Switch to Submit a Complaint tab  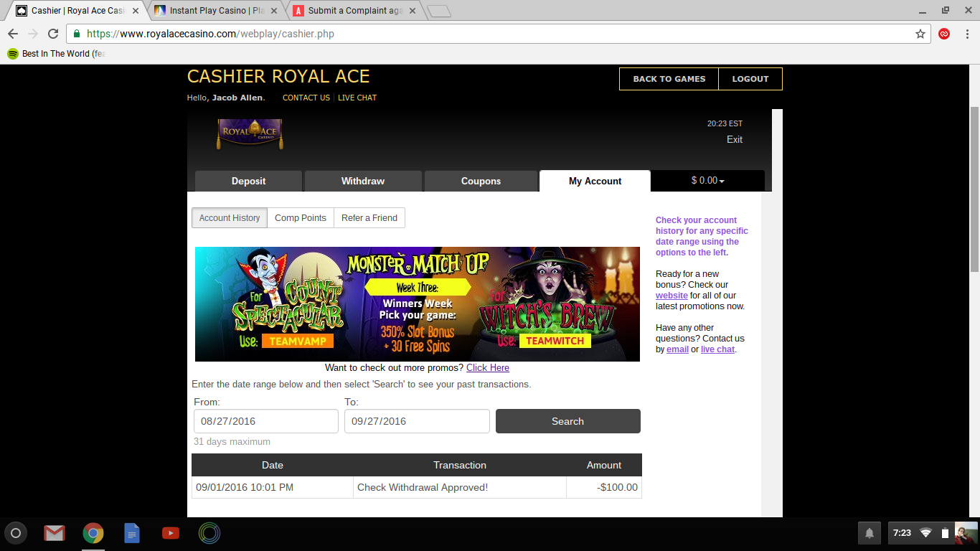tap(355, 11)
